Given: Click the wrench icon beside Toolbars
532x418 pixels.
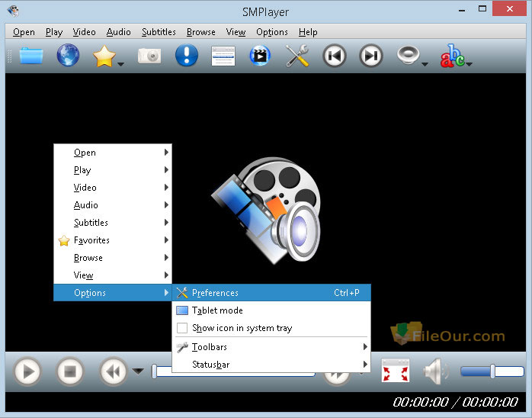Looking at the screenshot, I should point(182,347).
